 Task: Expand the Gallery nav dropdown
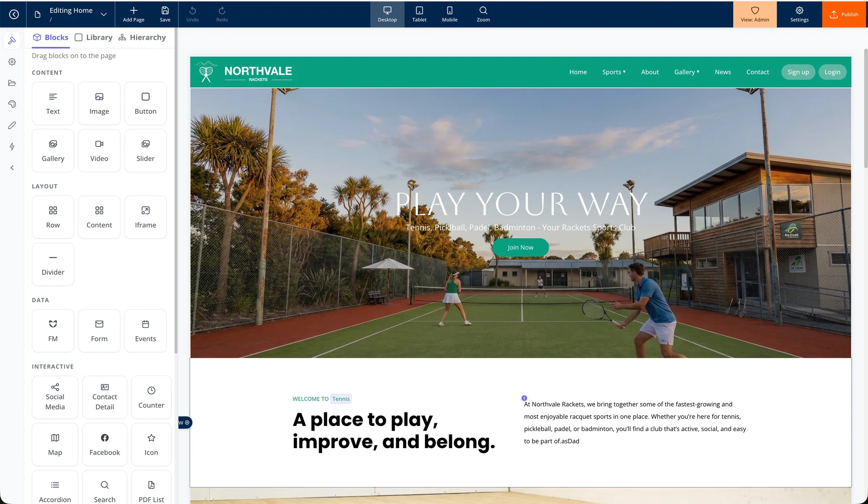(687, 72)
